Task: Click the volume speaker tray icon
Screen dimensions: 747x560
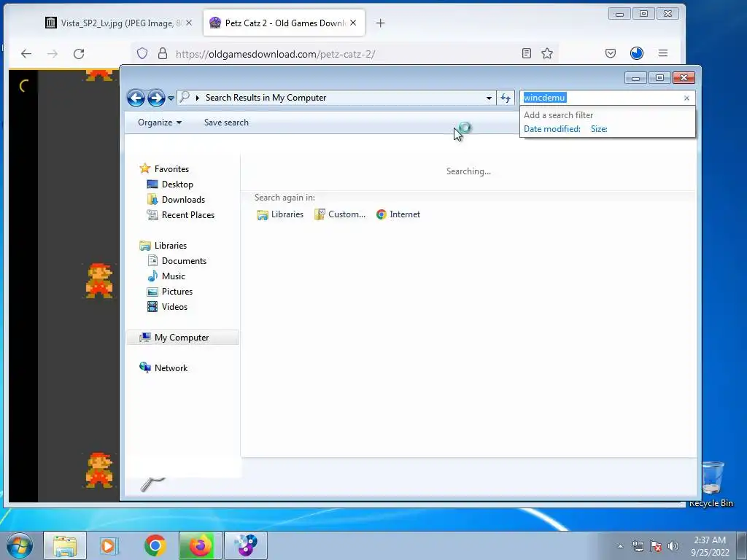Action: tap(673, 546)
